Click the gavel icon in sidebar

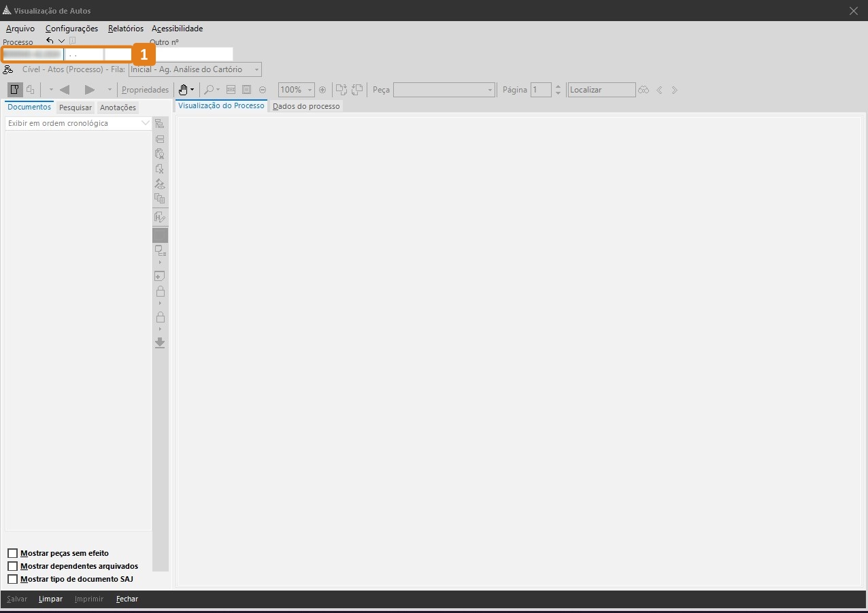tap(160, 184)
